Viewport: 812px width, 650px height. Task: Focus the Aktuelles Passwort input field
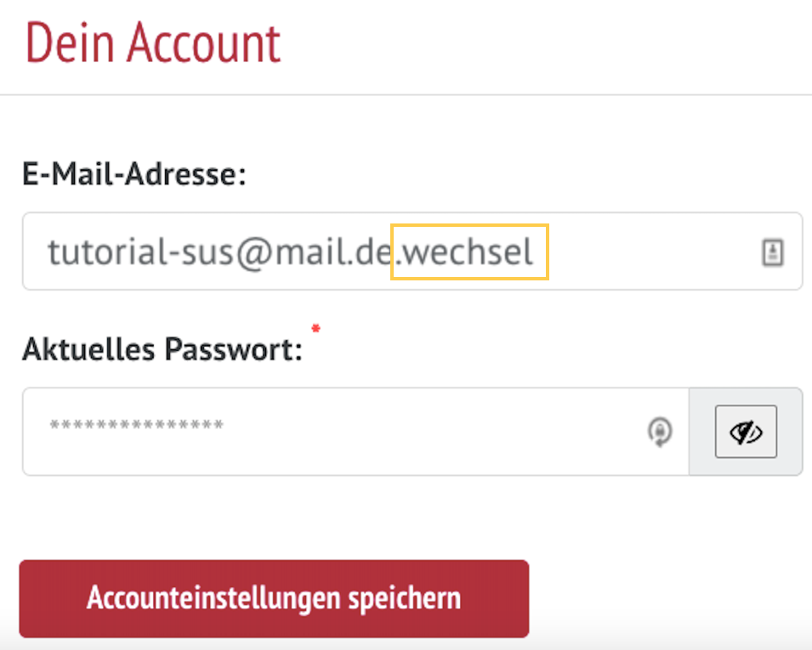[x=355, y=432]
